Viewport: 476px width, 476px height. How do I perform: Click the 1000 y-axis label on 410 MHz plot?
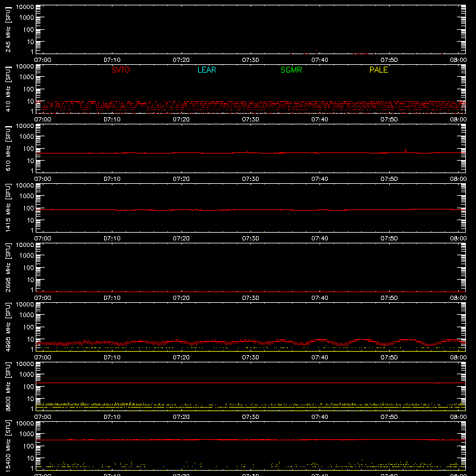point(27,77)
